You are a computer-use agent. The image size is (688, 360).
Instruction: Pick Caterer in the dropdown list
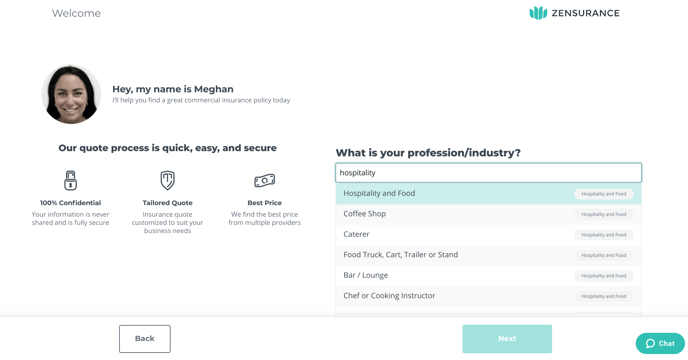pyautogui.click(x=488, y=234)
